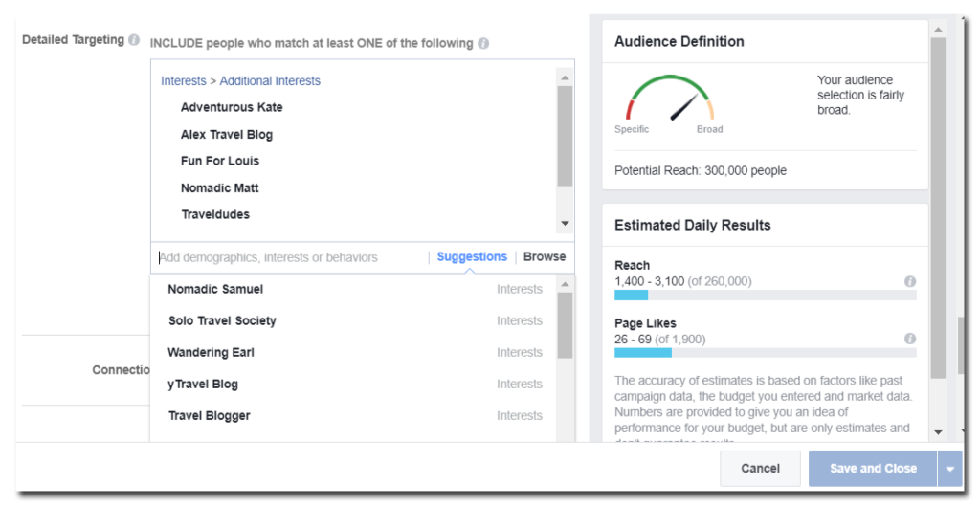Click interests list scroll down arrow
Screen dimensions: 980x506
pos(565,224)
